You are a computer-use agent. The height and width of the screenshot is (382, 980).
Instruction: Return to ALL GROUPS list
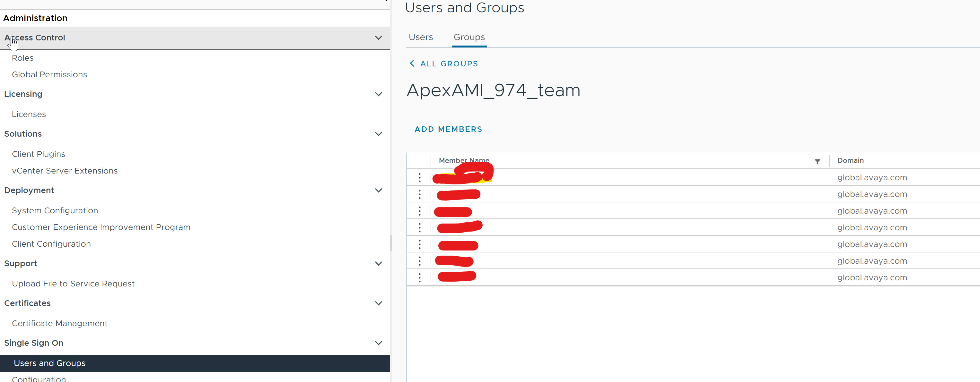(x=449, y=63)
